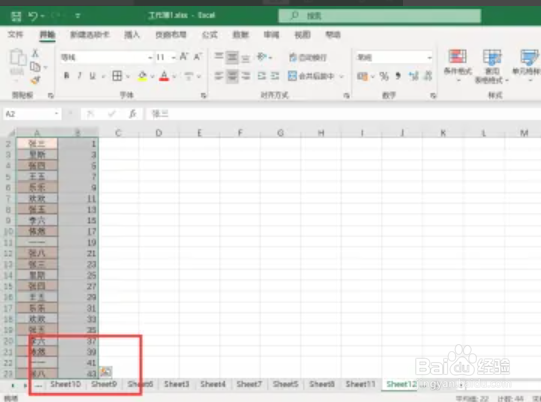
Task: Click the search box in title bar
Action: 380,16
